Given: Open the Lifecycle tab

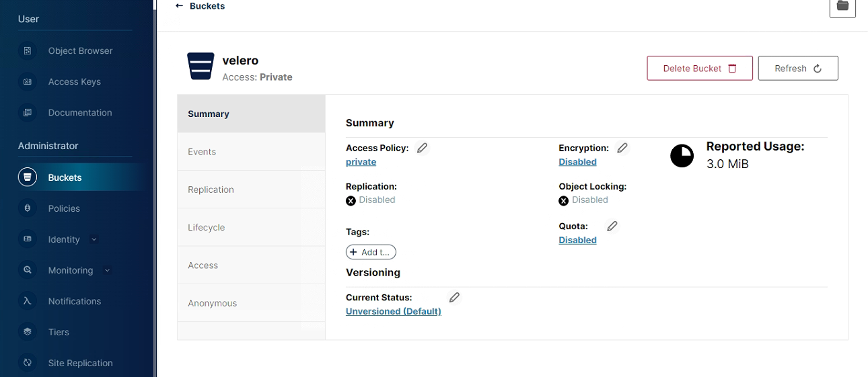Looking at the screenshot, I should click(x=251, y=227).
